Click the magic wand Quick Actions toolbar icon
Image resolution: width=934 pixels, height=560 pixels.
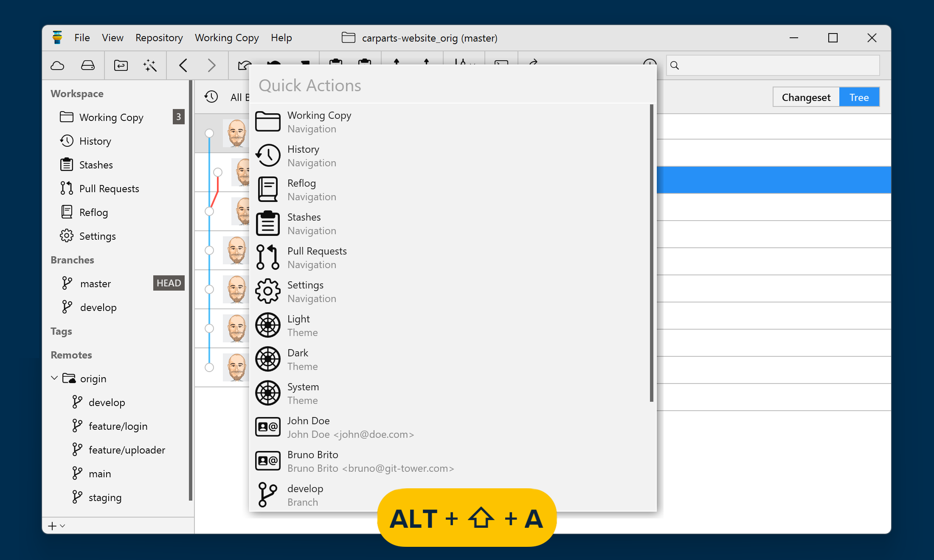tap(149, 65)
